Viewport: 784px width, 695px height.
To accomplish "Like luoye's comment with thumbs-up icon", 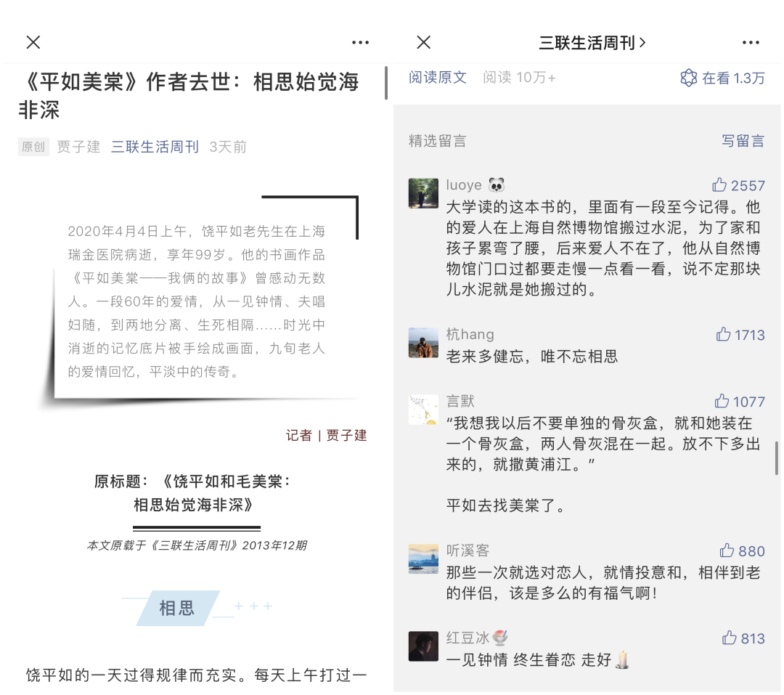I will pos(719,185).
